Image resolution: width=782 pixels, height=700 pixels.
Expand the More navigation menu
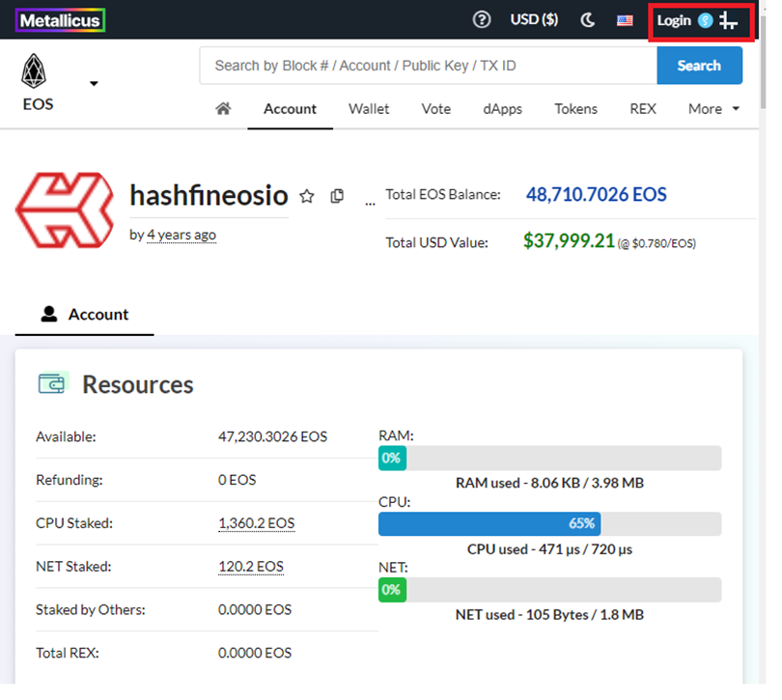click(713, 109)
